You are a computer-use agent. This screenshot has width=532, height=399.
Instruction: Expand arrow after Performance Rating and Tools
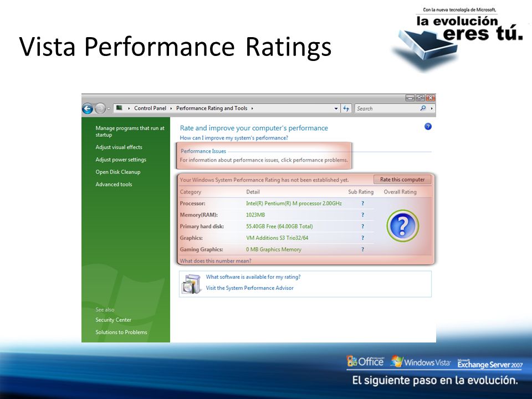[252, 108]
